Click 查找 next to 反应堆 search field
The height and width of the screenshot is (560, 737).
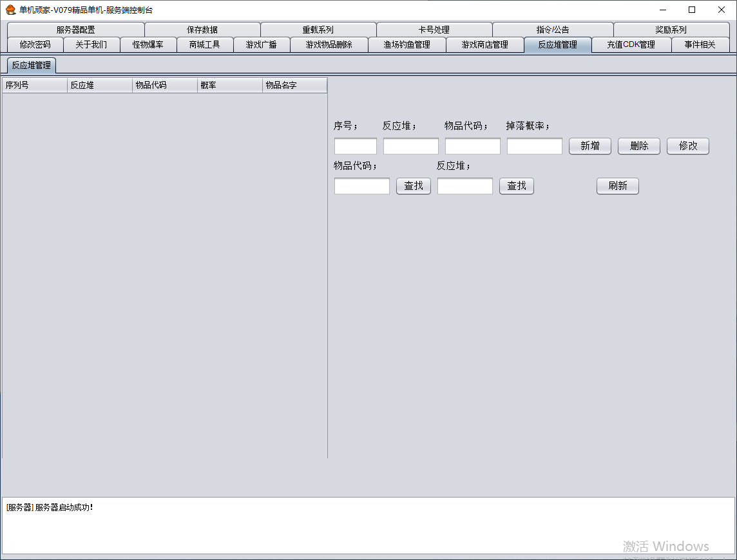[516, 186]
